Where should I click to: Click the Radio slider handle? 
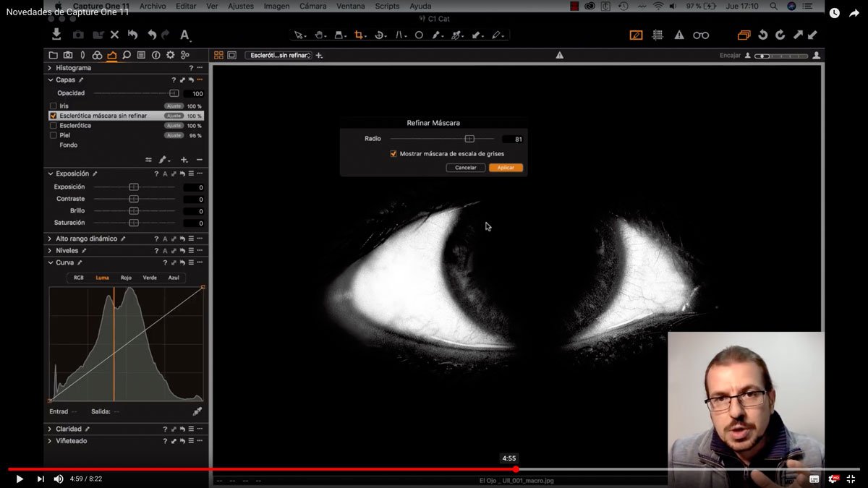point(469,139)
